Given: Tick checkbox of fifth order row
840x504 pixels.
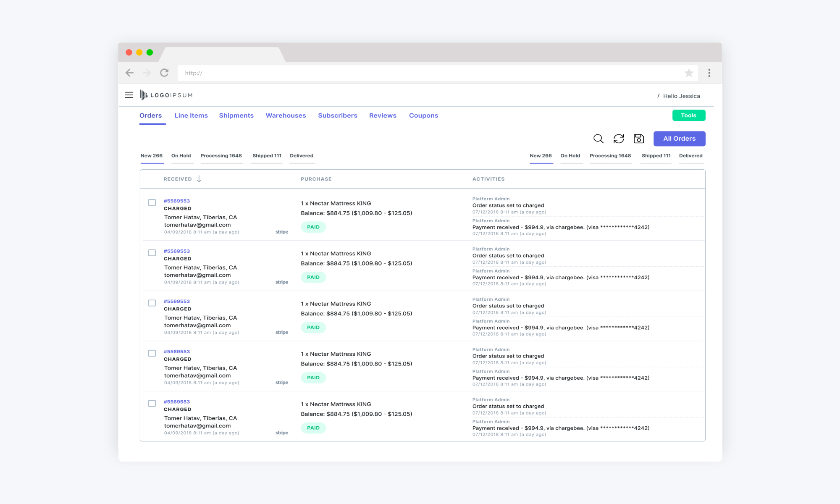Looking at the screenshot, I should [x=152, y=403].
